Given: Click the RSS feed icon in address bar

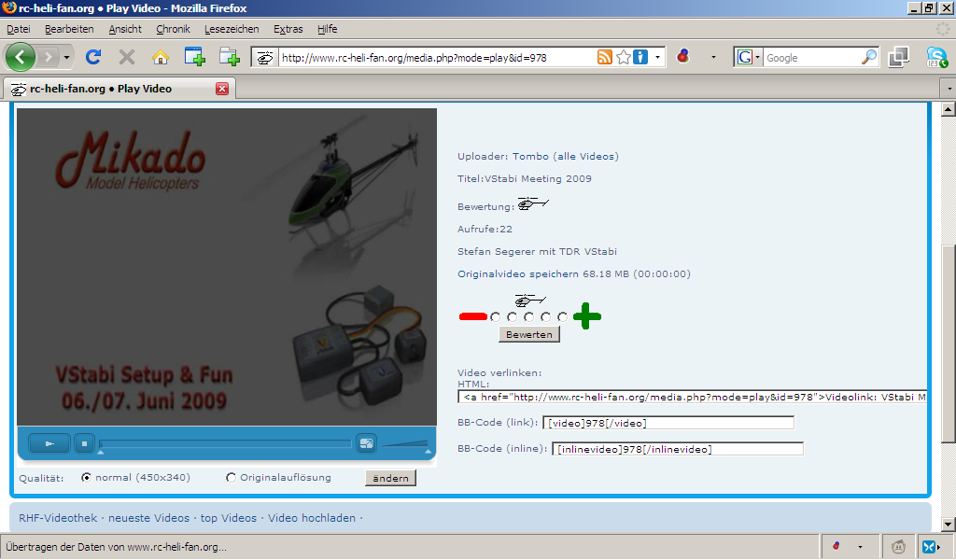Looking at the screenshot, I should 604,57.
